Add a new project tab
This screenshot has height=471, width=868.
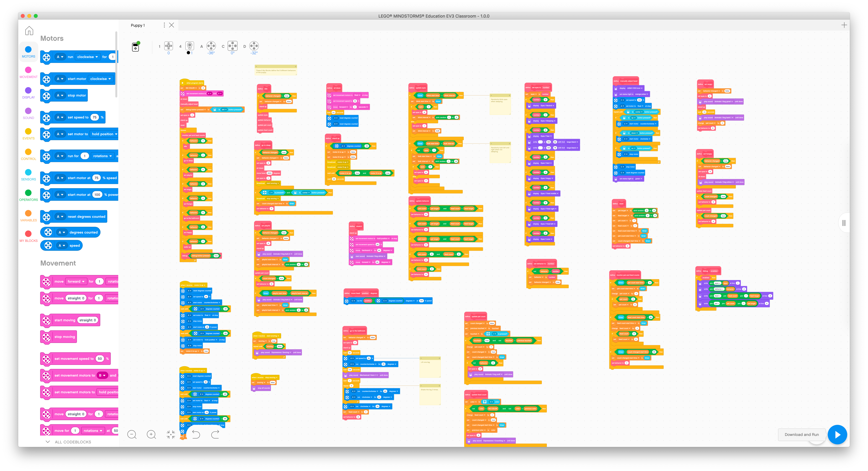pos(844,25)
